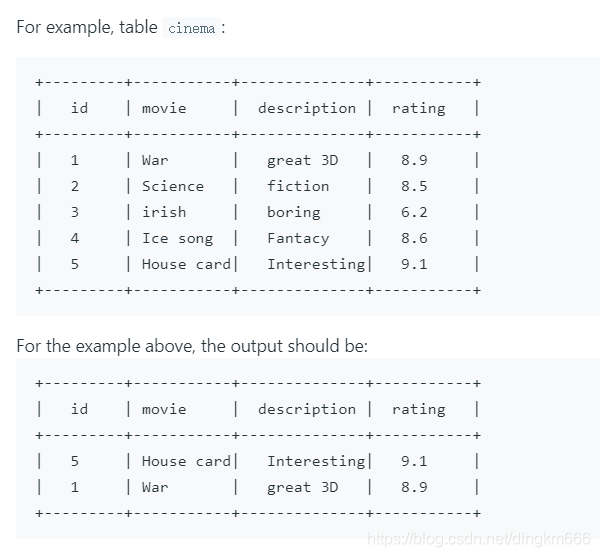Click 'House card' in the first table

tap(186, 264)
